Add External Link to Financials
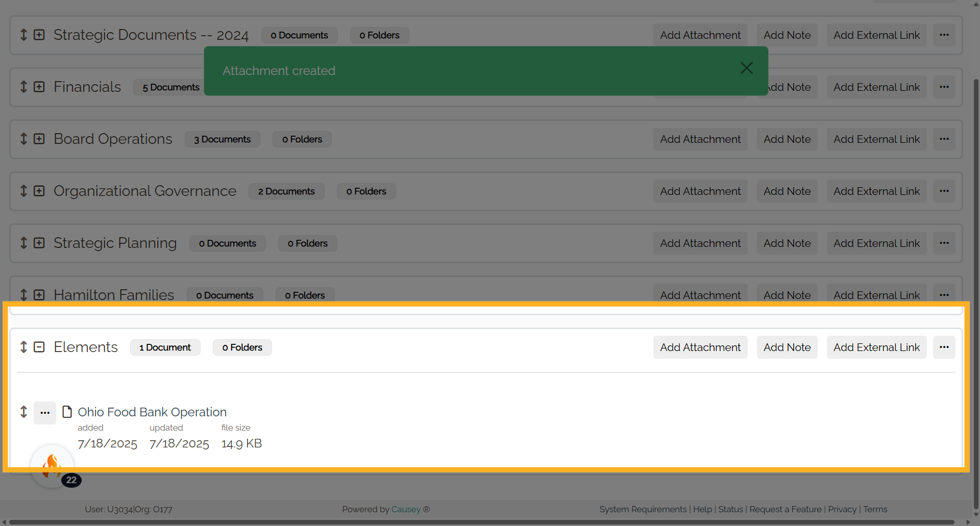Viewport: 980px width, 526px height. click(876, 87)
